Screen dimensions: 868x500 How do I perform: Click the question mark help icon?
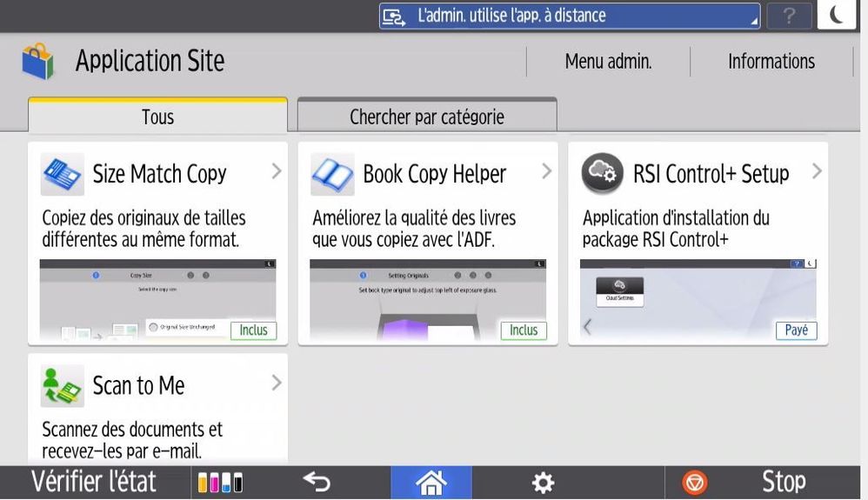coord(790,16)
